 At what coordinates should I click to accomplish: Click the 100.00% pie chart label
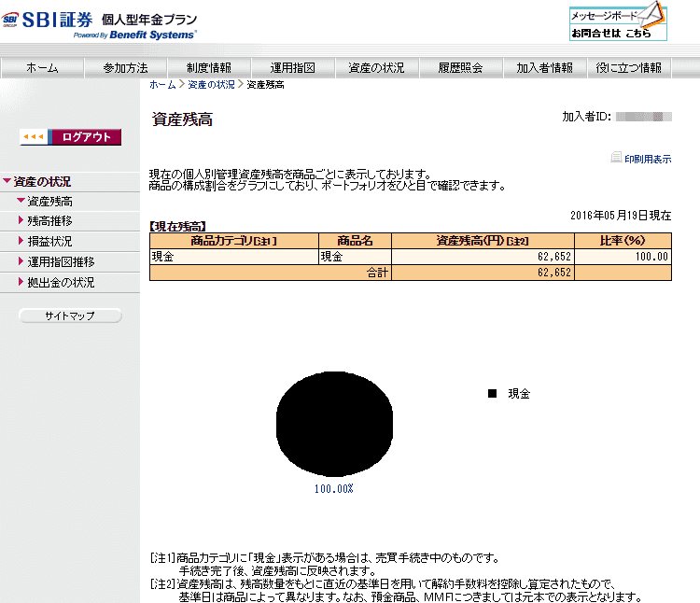pyautogui.click(x=333, y=489)
